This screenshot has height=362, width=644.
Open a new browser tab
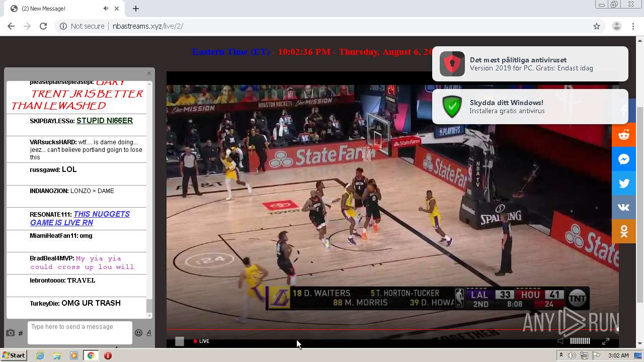[136, 9]
